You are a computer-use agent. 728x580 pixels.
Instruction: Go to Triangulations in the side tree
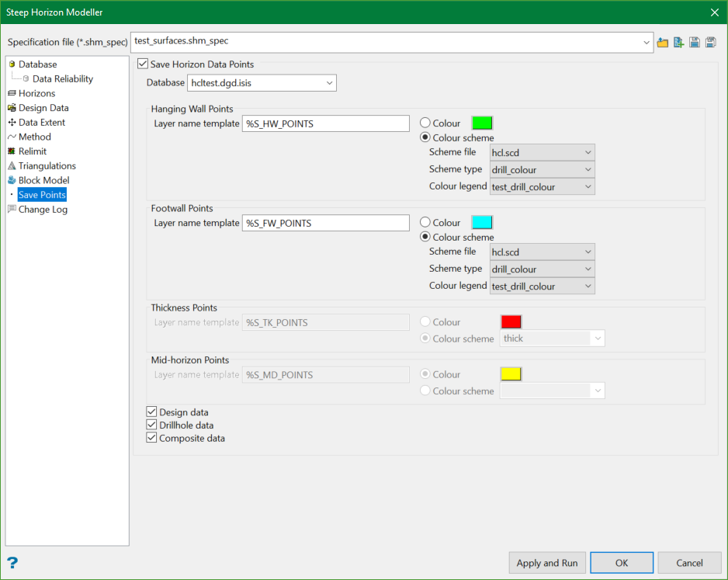[x=47, y=165]
